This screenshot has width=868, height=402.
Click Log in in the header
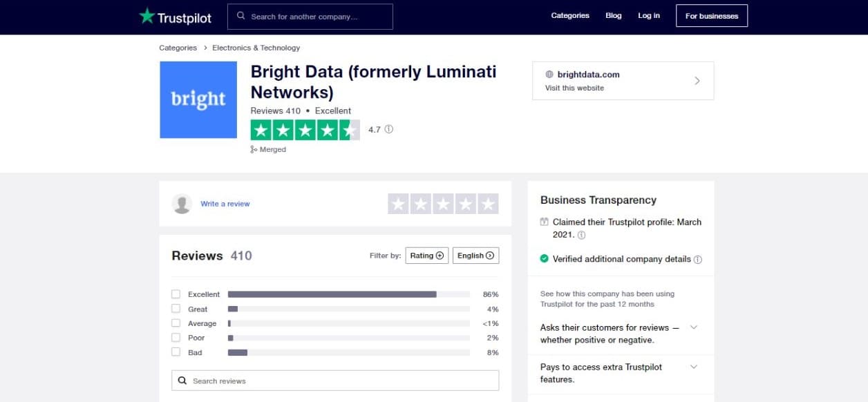(x=649, y=16)
